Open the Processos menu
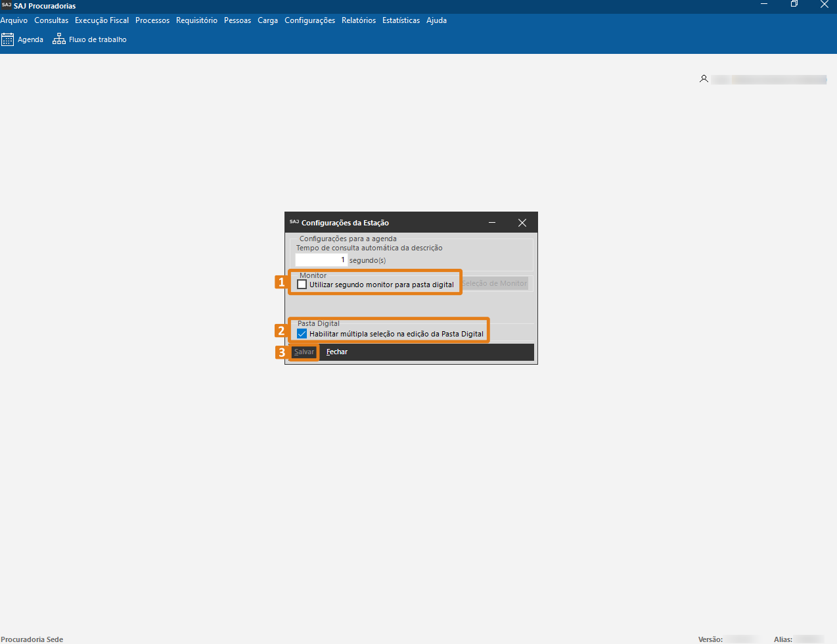Screen dimensions: 837x644 coord(152,20)
